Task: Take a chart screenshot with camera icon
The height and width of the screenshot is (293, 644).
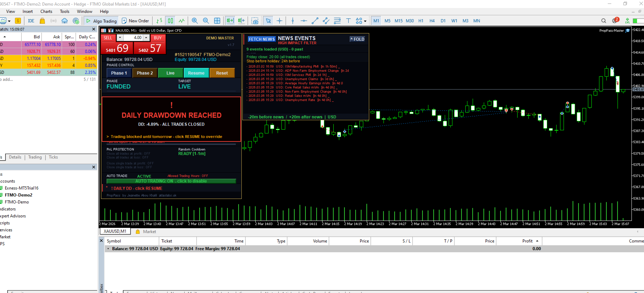Action: click(255, 21)
